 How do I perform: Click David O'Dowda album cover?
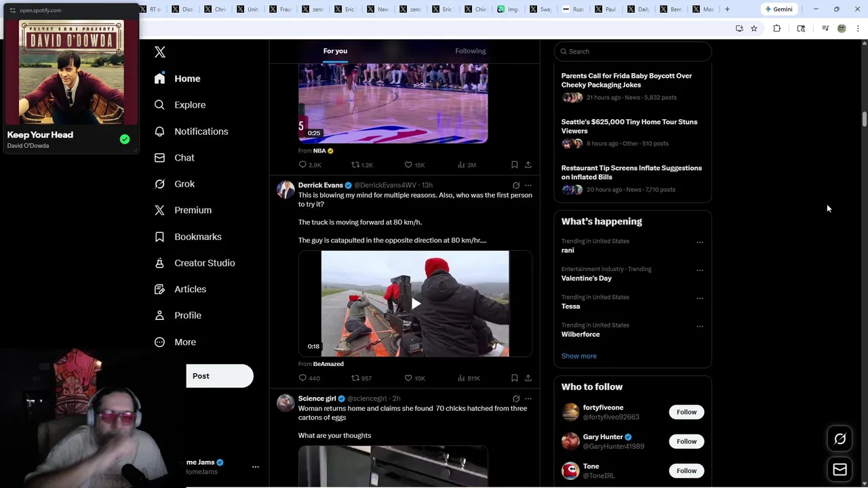[x=71, y=73]
